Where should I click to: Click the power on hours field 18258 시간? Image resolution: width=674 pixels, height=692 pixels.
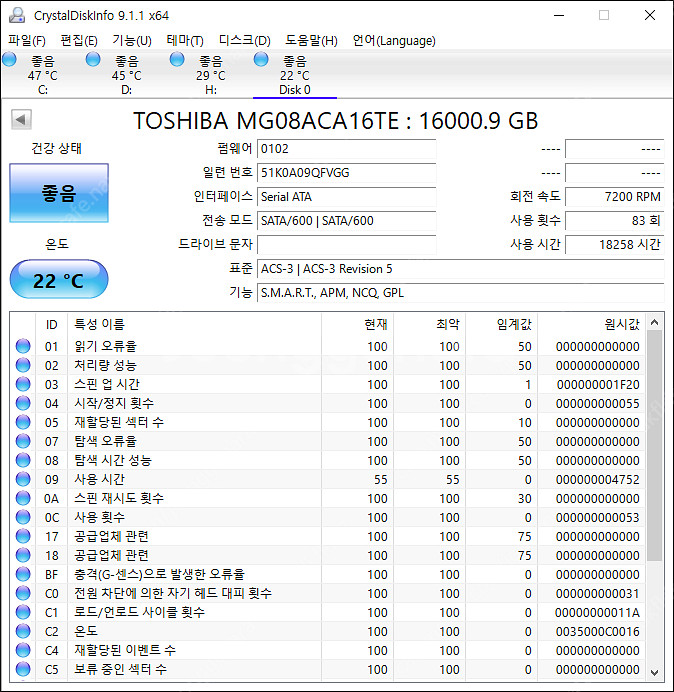[614, 244]
